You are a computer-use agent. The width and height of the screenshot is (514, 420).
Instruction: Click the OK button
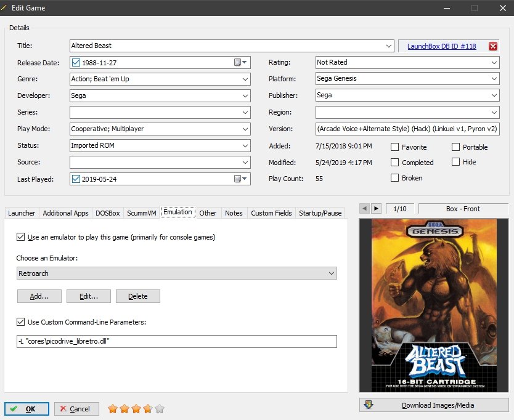click(27, 409)
